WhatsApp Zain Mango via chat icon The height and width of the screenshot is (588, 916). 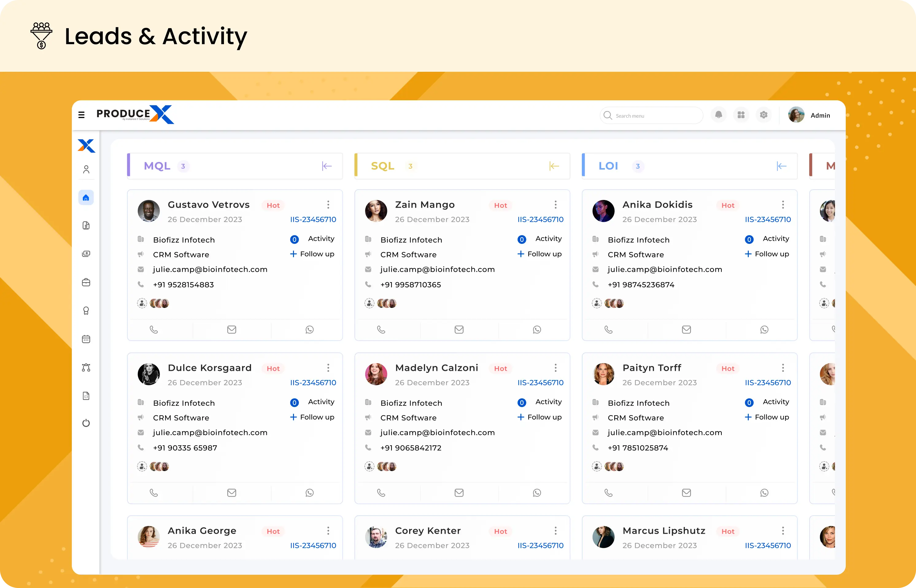pyautogui.click(x=537, y=329)
